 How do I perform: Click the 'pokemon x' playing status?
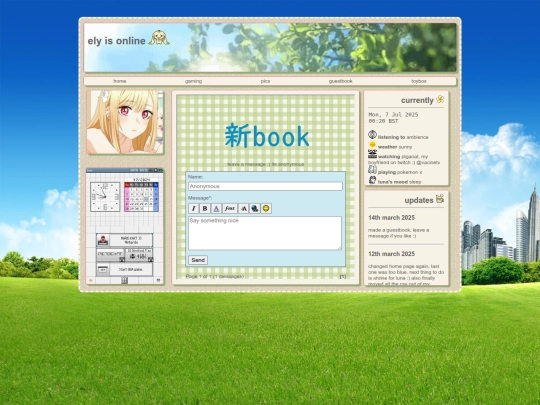click(409, 172)
